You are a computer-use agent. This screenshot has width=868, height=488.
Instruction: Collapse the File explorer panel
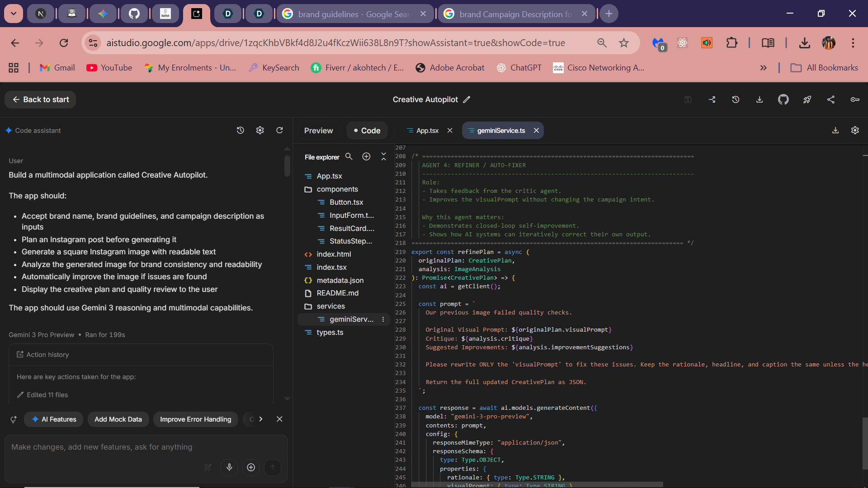click(x=383, y=156)
